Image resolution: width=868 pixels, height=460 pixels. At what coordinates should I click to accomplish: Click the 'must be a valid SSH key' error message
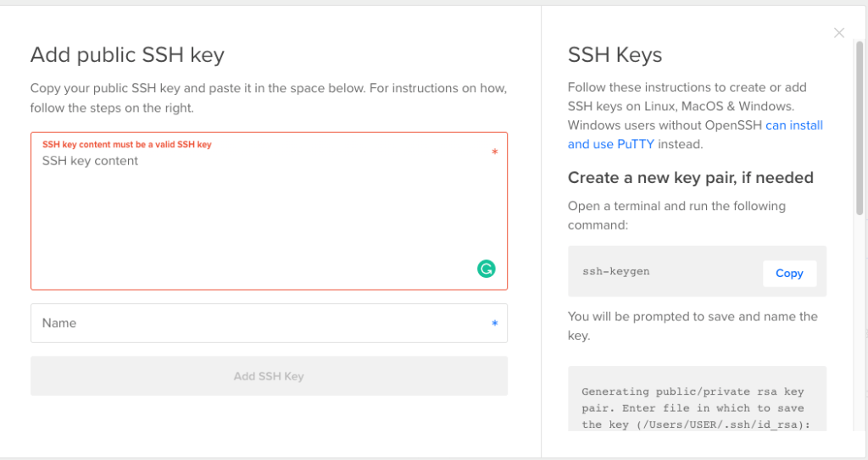pyautogui.click(x=127, y=145)
